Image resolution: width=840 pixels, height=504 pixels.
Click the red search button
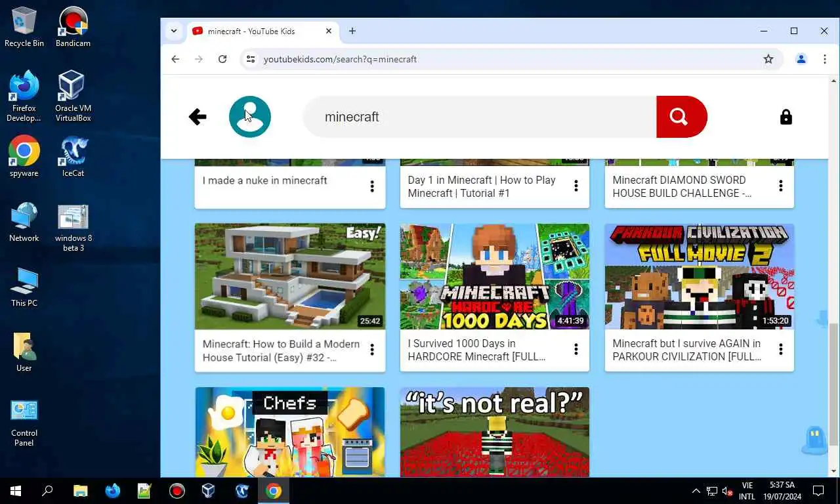681,117
